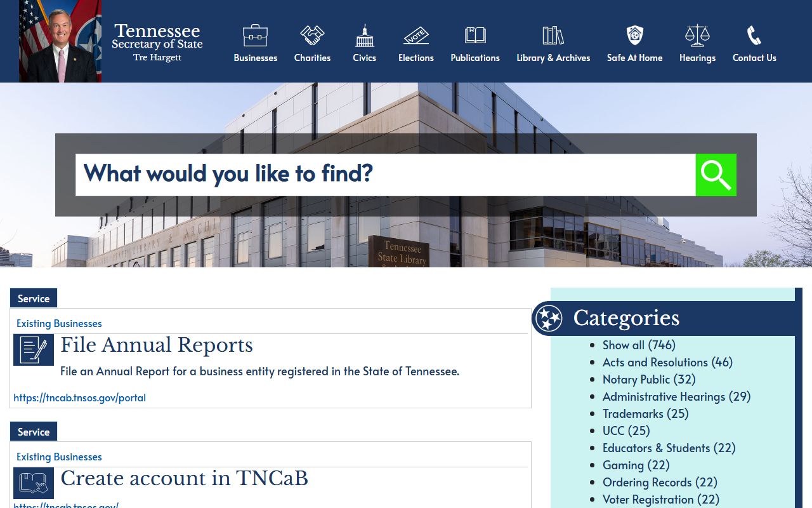Select the Notary Public (32) category
Screen dimensions: 812x508
click(x=649, y=379)
